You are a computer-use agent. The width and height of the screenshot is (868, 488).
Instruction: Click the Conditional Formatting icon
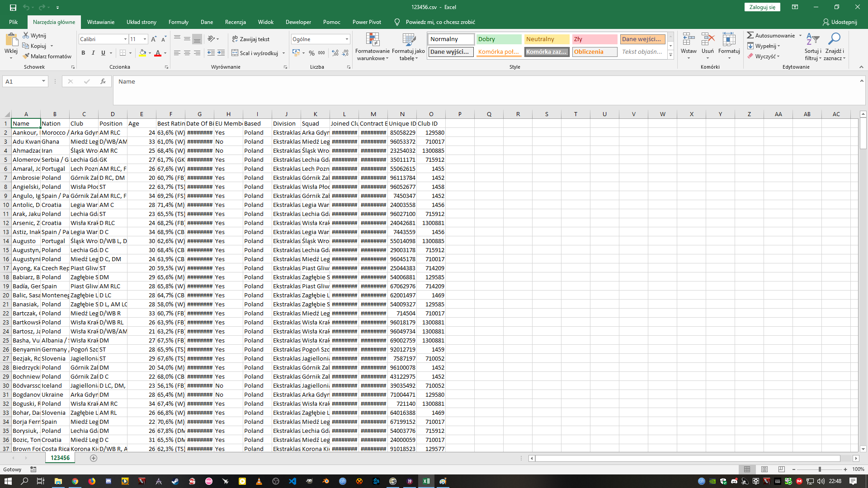pyautogui.click(x=372, y=40)
